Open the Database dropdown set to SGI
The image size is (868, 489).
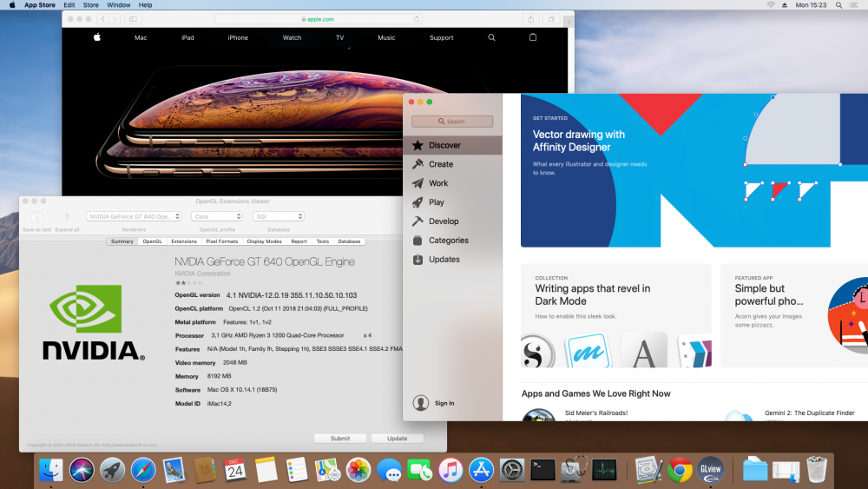(279, 216)
